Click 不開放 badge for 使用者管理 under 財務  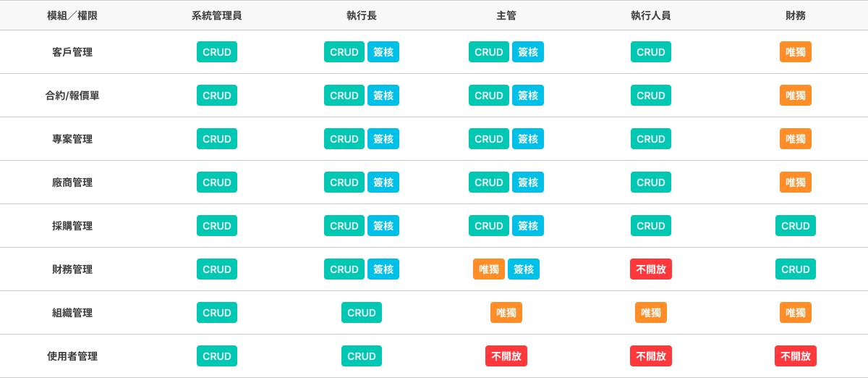(x=796, y=356)
